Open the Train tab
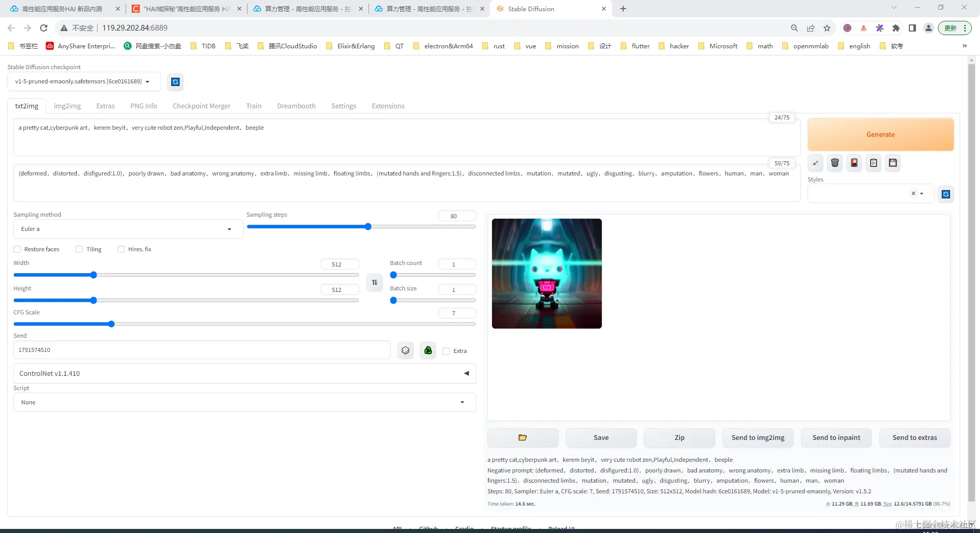The width and height of the screenshot is (980, 533). 254,106
